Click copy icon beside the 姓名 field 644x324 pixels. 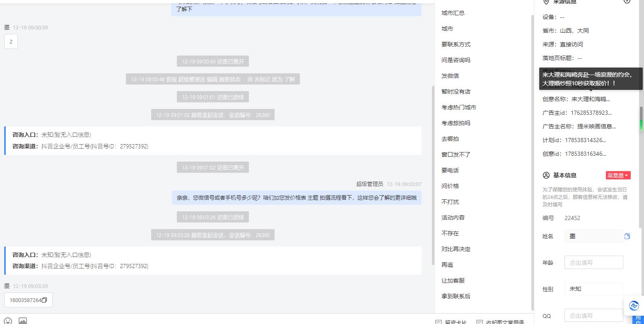(627, 236)
